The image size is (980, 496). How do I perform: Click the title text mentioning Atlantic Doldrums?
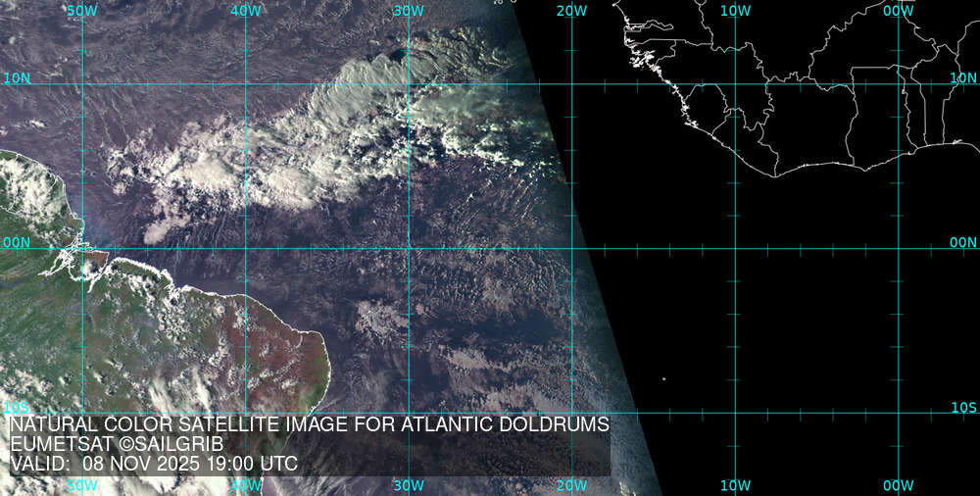click(x=310, y=425)
